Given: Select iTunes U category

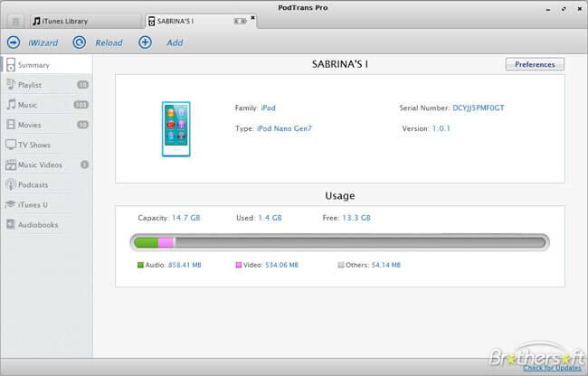Looking at the screenshot, I should click(x=34, y=204).
